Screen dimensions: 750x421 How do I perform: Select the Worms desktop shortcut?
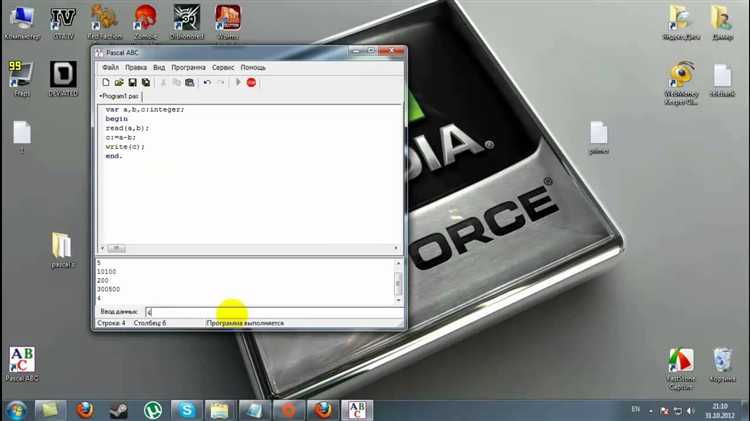tap(228, 22)
